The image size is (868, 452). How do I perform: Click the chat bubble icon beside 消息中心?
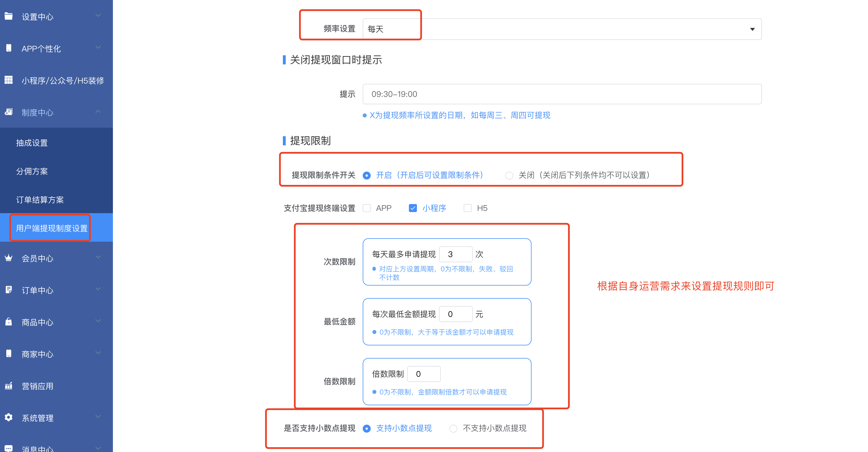coord(9,448)
